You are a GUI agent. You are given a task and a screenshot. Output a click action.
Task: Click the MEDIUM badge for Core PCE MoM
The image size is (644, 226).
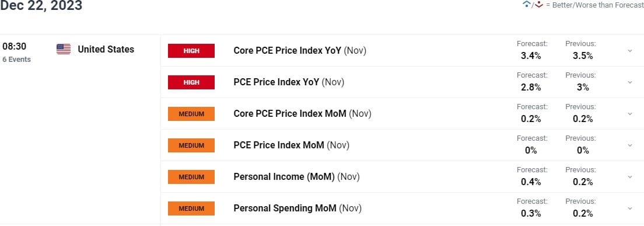click(191, 114)
